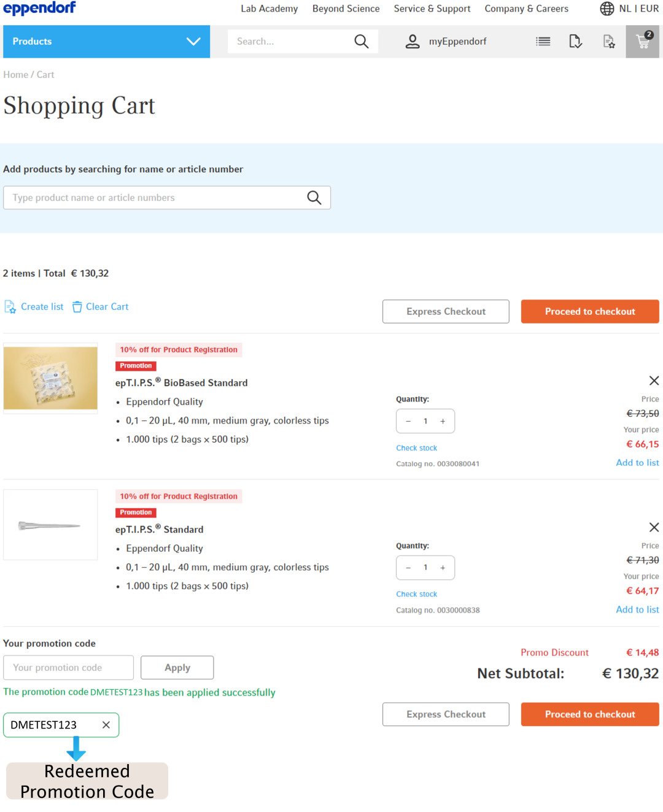This screenshot has height=812, width=663.
Task: Click Proceed to checkout
Action: click(589, 311)
